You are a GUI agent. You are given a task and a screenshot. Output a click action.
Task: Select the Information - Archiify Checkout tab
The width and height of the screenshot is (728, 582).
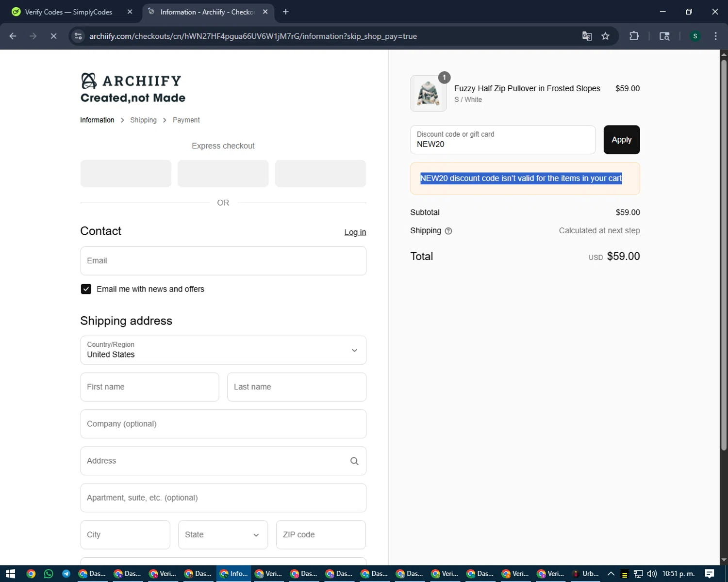click(x=208, y=12)
